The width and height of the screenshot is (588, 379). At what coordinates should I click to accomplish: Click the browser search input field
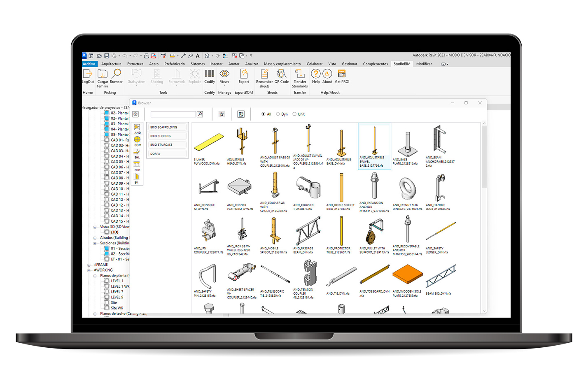[173, 114]
